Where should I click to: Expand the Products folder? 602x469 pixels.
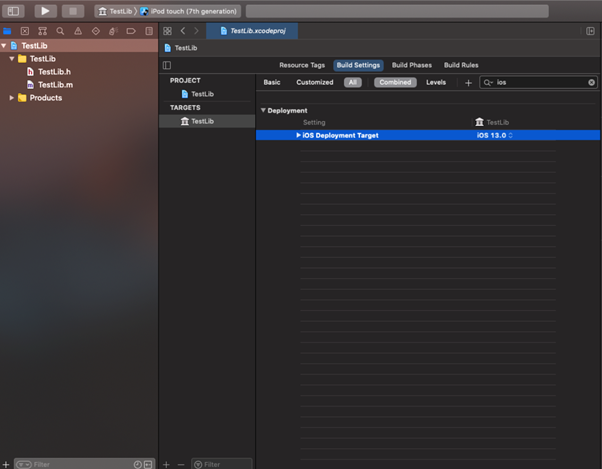point(12,98)
